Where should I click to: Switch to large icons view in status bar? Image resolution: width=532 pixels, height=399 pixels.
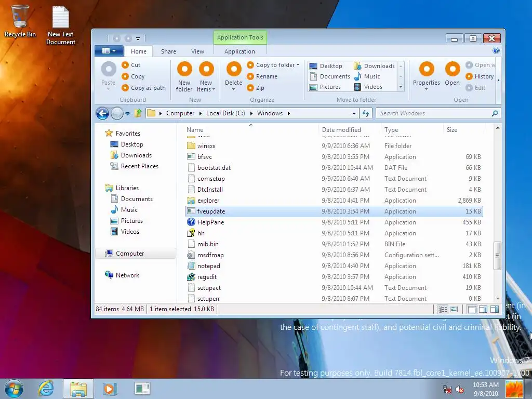click(x=454, y=309)
